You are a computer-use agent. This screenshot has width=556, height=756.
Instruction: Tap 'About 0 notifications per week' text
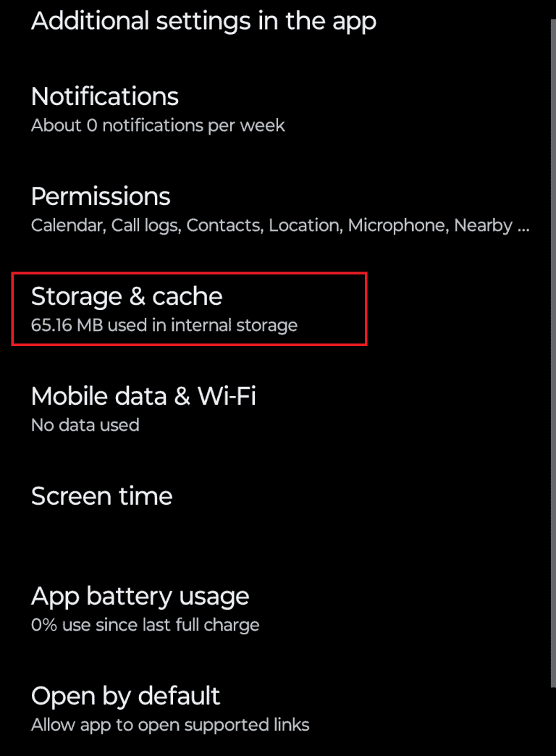pos(158,125)
